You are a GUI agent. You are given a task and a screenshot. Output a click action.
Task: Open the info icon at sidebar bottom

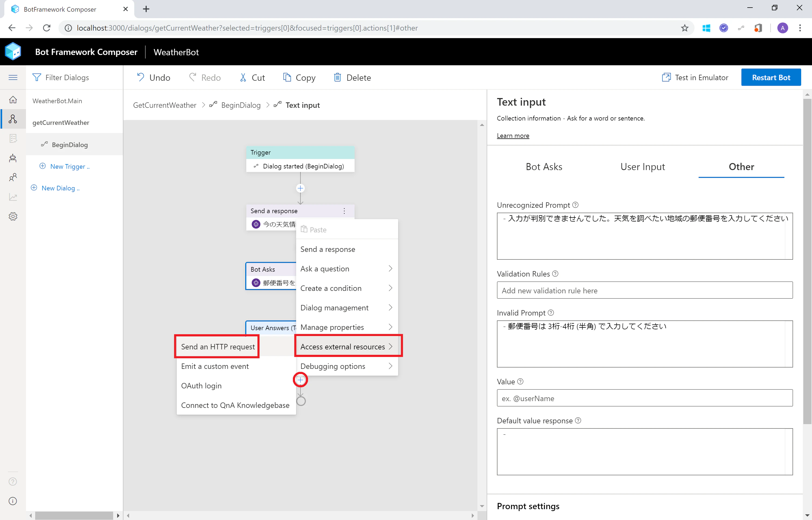click(x=13, y=501)
